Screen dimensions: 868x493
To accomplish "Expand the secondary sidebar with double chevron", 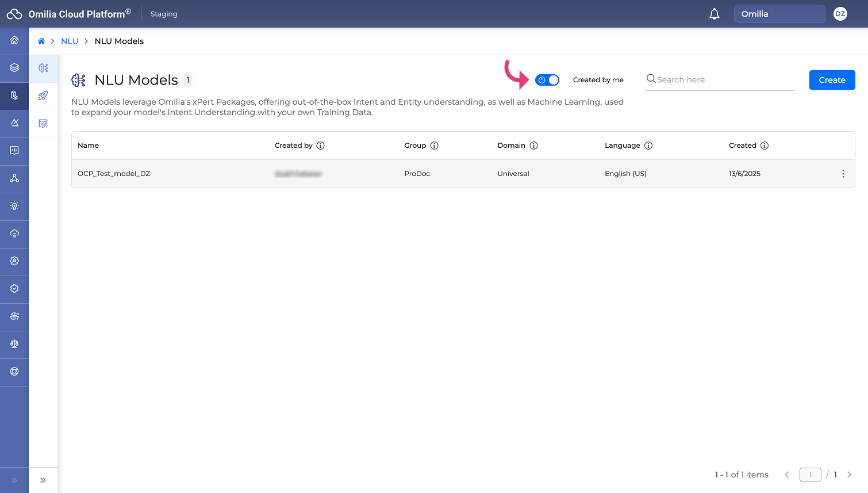I will [x=43, y=480].
